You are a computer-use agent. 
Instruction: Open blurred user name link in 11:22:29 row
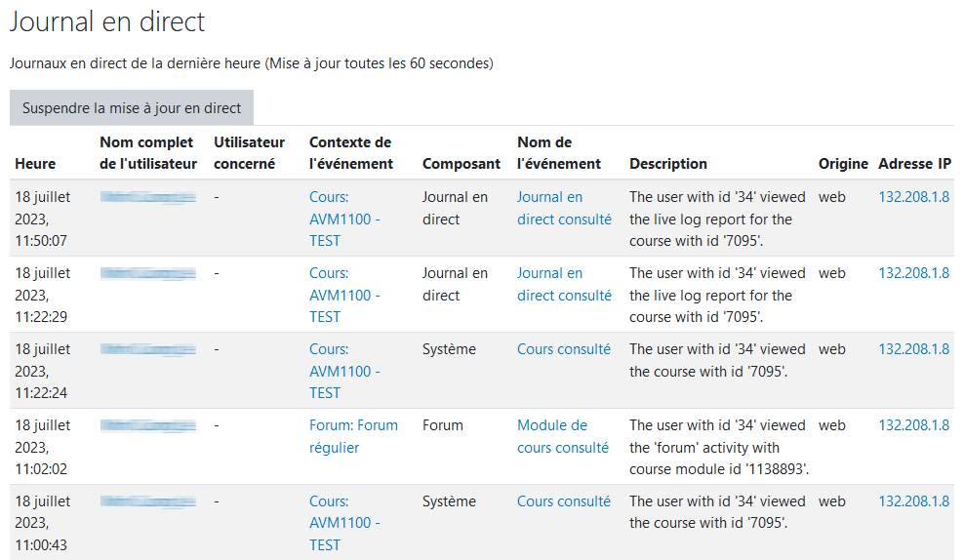point(148,273)
